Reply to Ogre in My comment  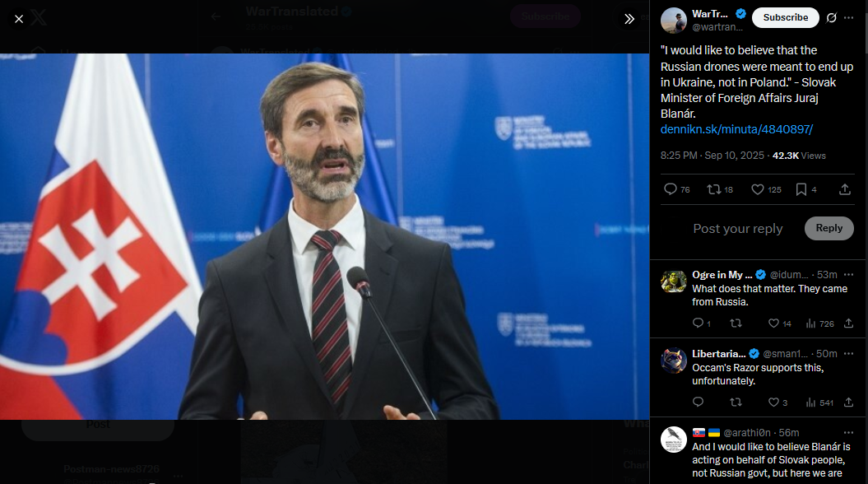click(x=701, y=323)
